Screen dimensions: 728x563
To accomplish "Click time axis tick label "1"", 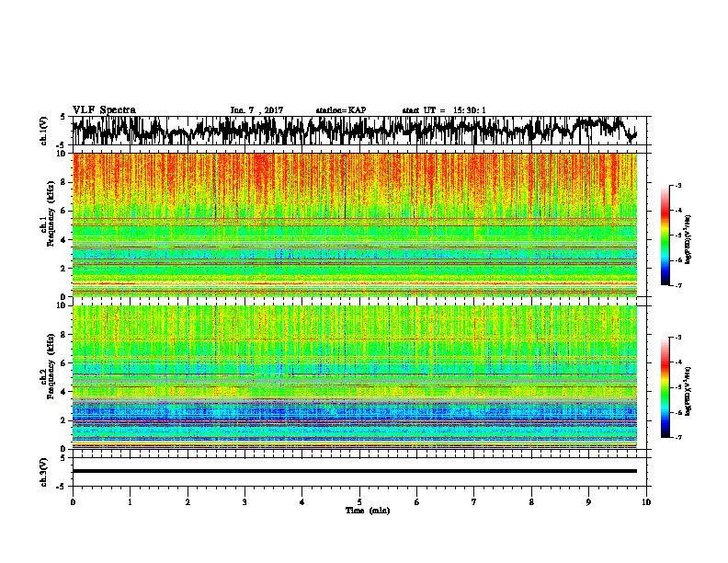I will point(130,502).
